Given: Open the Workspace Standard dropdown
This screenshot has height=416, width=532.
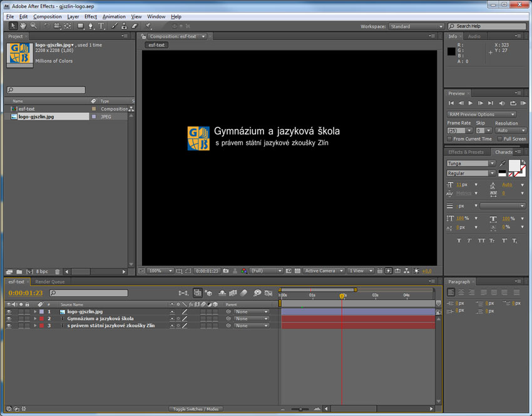Looking at the screenshot, I should (x=416, y=26).
